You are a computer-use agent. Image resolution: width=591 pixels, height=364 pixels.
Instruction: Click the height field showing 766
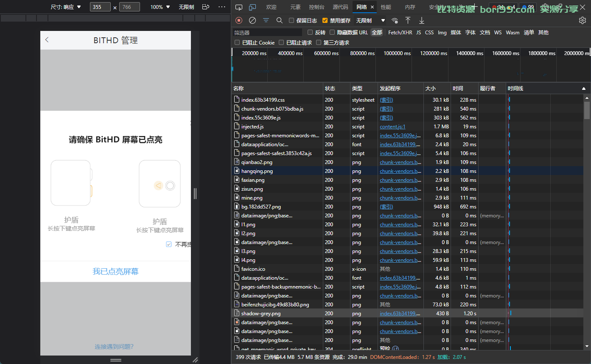[130, 7]
